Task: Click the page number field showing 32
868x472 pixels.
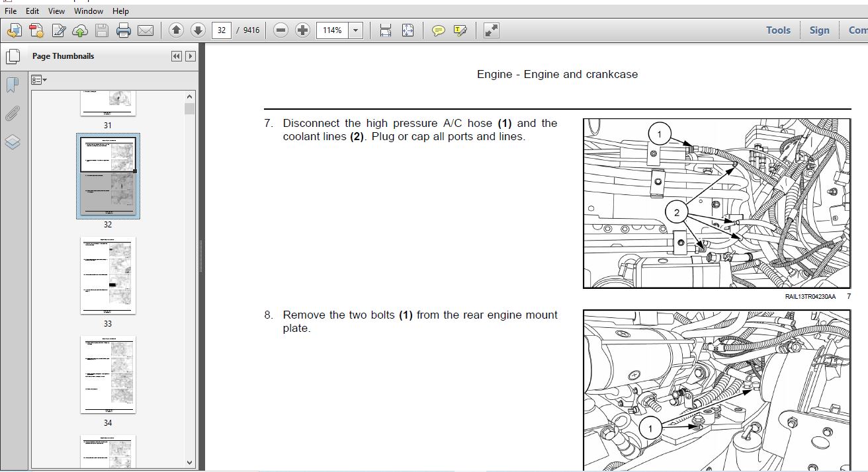Action: point(221,30)
